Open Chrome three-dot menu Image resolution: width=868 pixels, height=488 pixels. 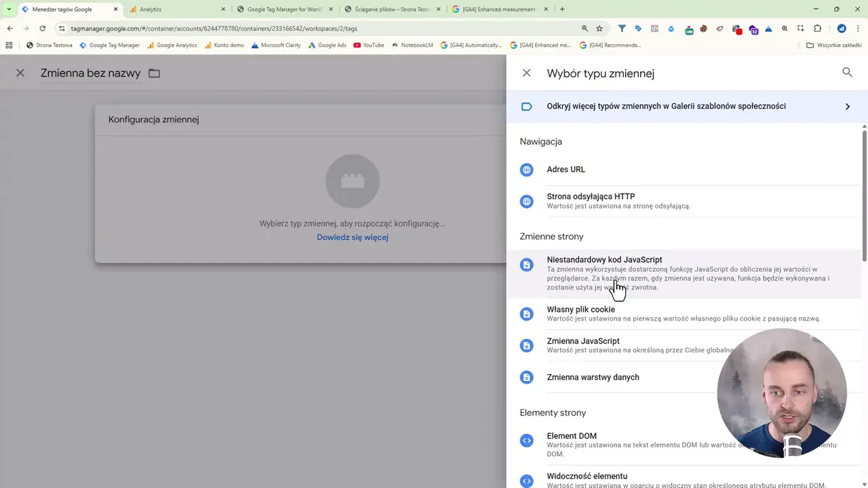[x=858, y=28]
